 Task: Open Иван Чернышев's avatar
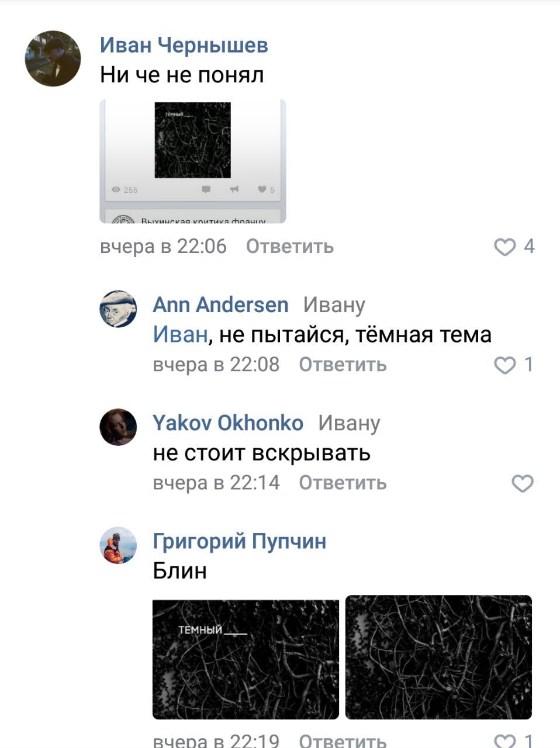point(53,58)
